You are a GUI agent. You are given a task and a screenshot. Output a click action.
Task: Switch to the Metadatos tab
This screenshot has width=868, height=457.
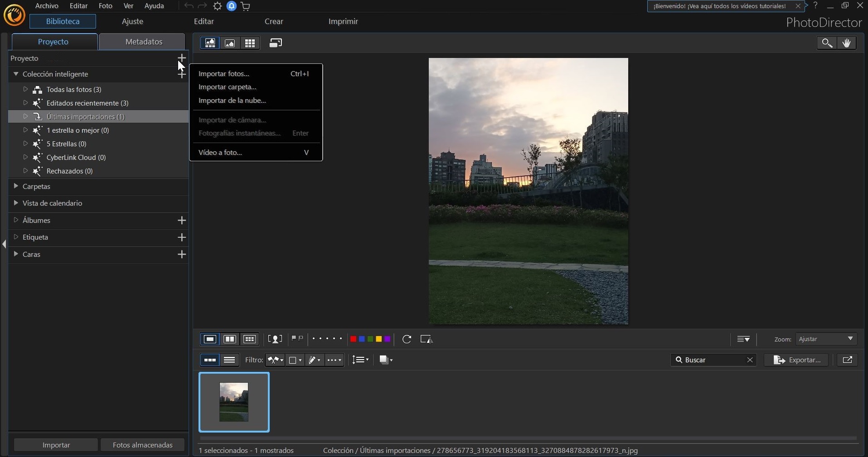pyautogui.click(x=143, y=42)
